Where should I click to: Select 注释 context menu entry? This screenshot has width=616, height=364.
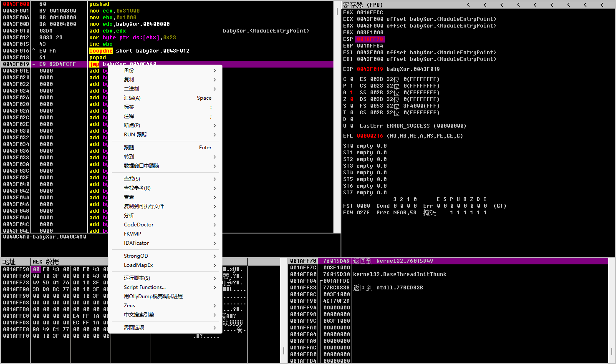point(165,116)
